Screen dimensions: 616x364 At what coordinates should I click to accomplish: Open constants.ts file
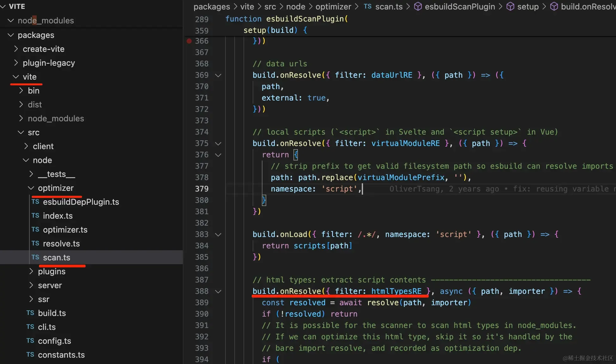click(x=61, y=355)
